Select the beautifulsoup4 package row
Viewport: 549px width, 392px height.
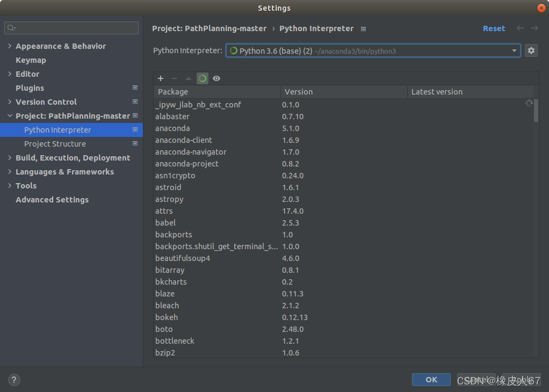pos(343,258)
